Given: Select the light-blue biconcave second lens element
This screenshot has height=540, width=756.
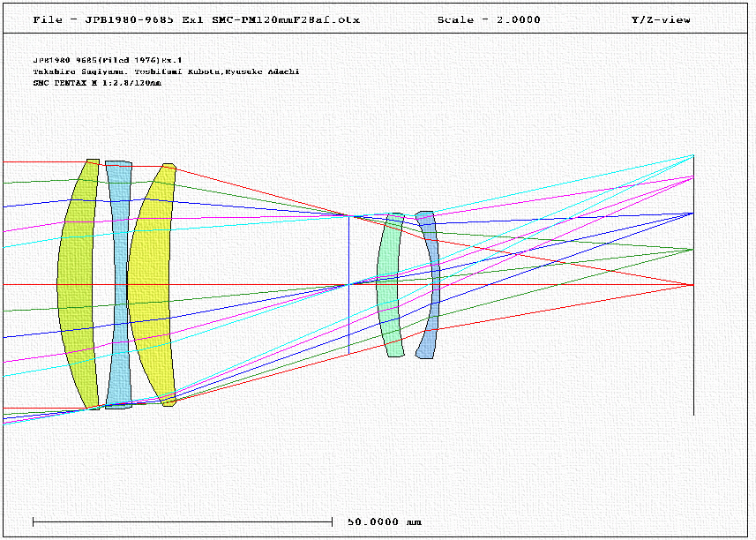Looking at the screenshot, I should point(119,284).
